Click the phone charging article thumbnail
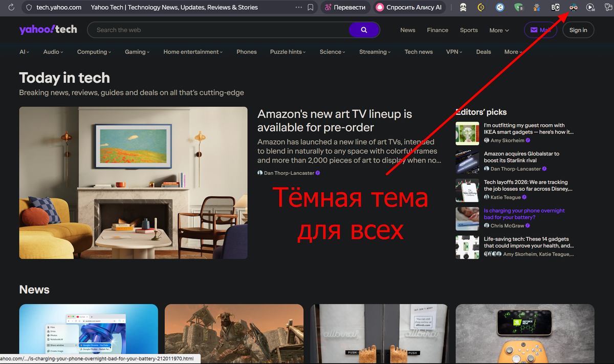This screenshot has width=614, height=364. click(467, 219)
